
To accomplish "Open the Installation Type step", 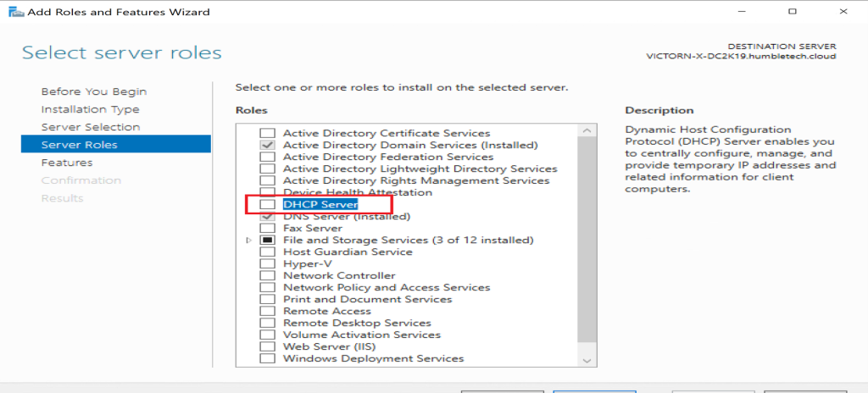I will tap(90, 109).
